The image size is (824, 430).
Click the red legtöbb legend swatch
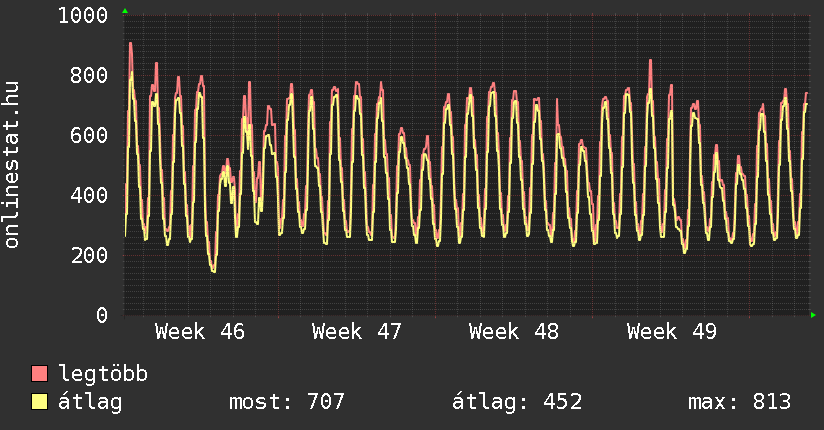[x=40, y=374]
